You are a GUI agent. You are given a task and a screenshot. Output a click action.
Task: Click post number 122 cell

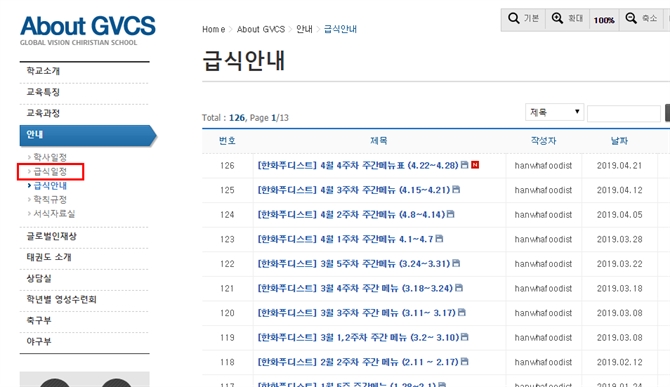point(227,264)
